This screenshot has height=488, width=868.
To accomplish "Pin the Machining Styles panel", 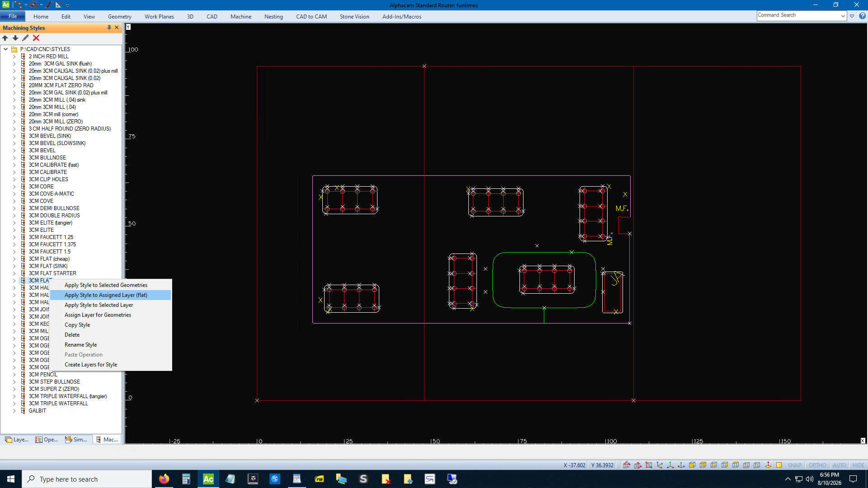I will 109,28.
